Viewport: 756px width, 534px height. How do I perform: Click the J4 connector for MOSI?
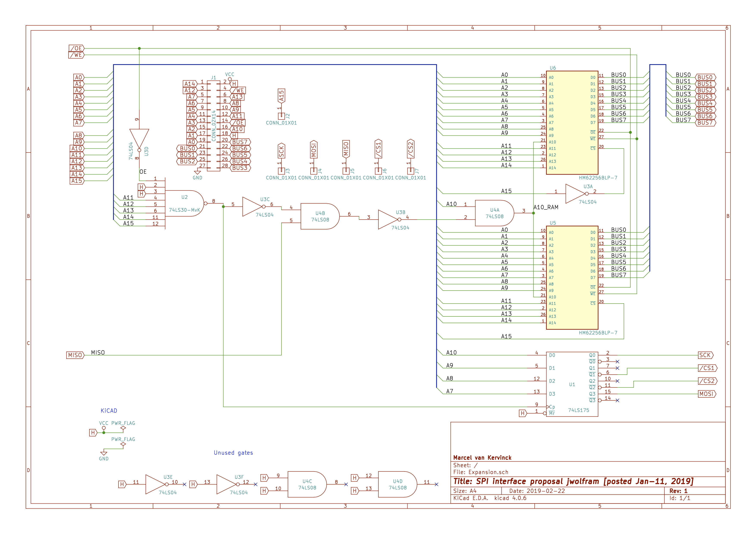point(314,171)
